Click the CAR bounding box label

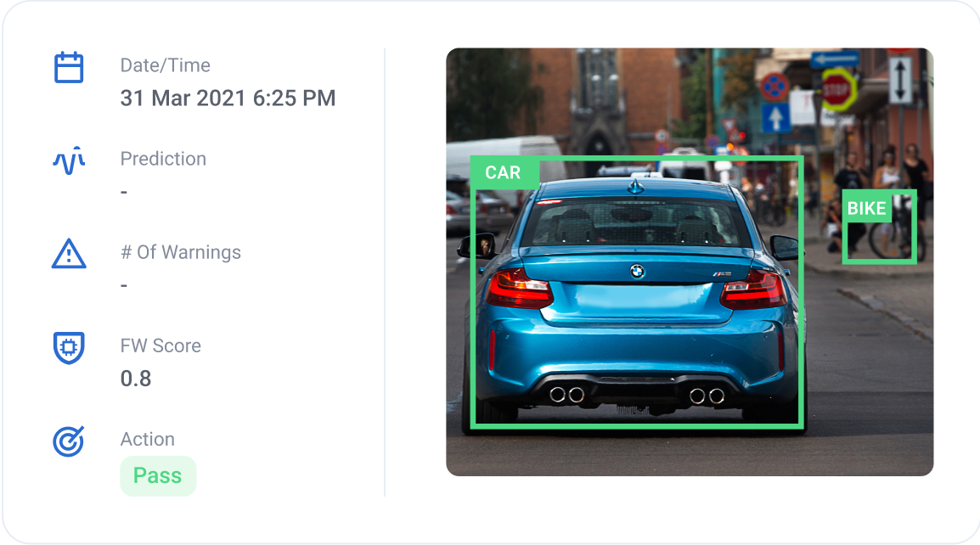503,172
